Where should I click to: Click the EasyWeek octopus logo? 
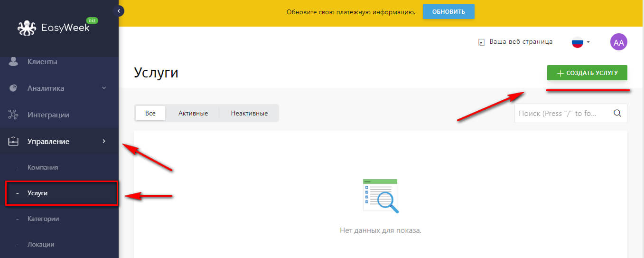click(27, 28)
